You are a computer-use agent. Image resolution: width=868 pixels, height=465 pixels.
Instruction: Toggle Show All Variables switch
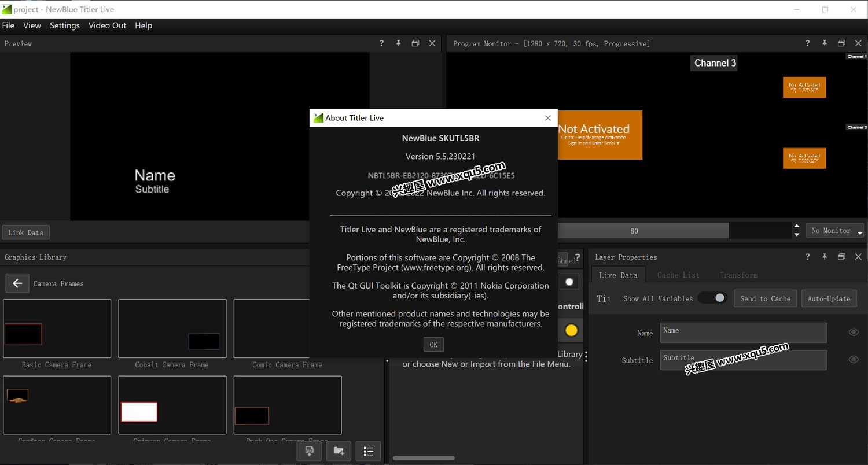coord(712,298)
